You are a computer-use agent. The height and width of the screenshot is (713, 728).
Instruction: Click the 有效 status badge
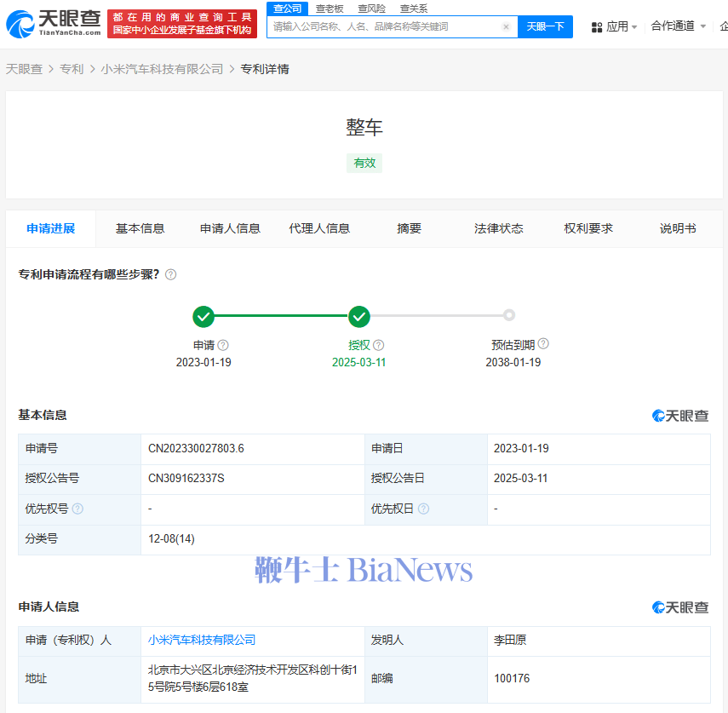(364, 163)
